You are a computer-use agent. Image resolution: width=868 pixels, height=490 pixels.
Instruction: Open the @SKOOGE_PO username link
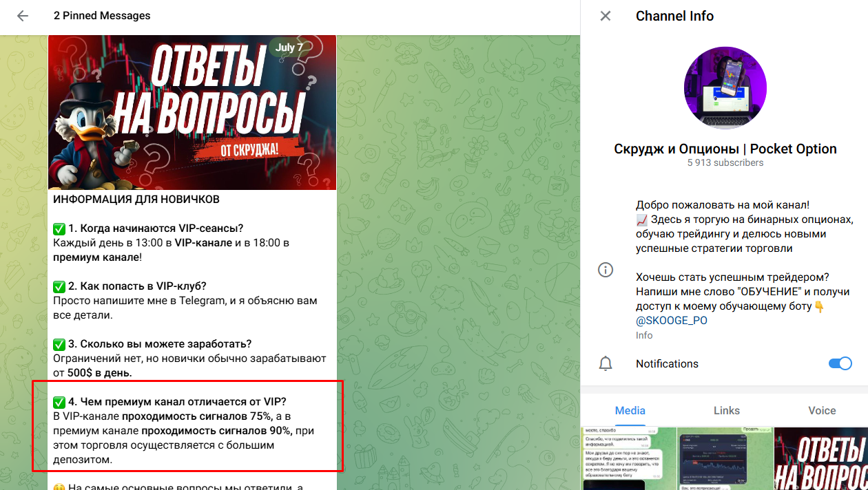[x=671, y=321]
